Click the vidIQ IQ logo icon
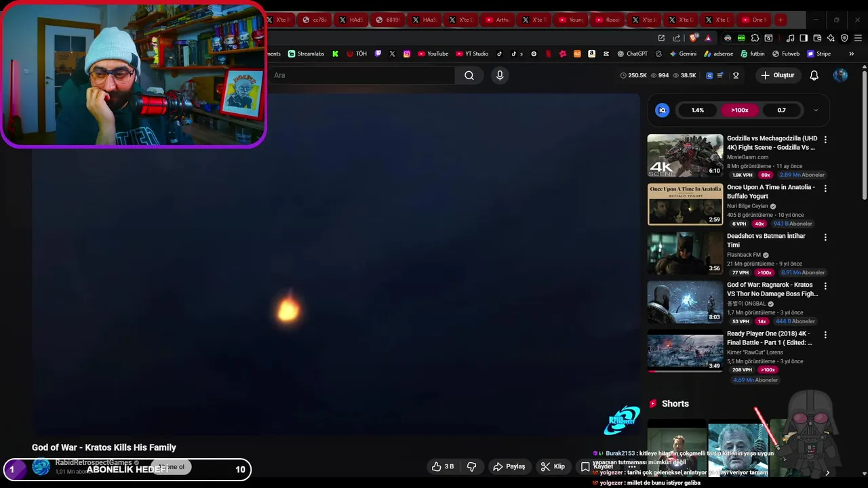868x488 pixels. point(663,110)
